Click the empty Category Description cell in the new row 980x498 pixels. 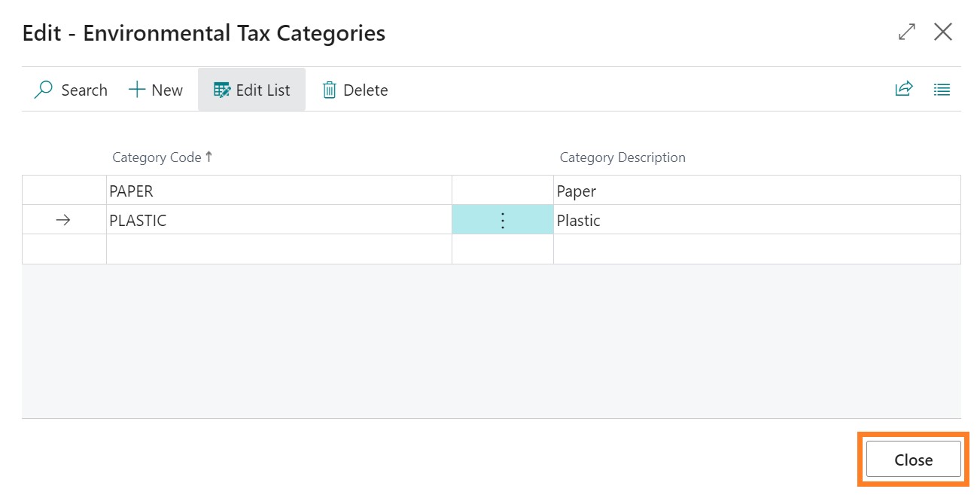tap(756, 249)
